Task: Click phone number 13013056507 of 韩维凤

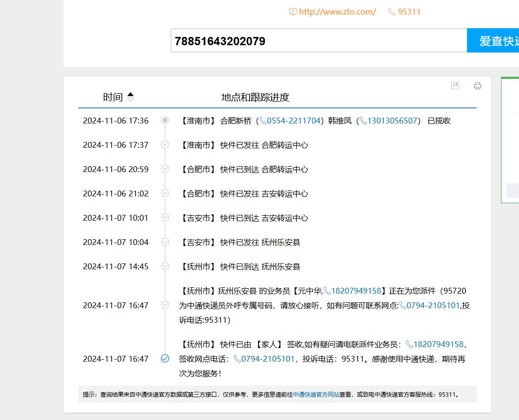Action: point(392,121)
